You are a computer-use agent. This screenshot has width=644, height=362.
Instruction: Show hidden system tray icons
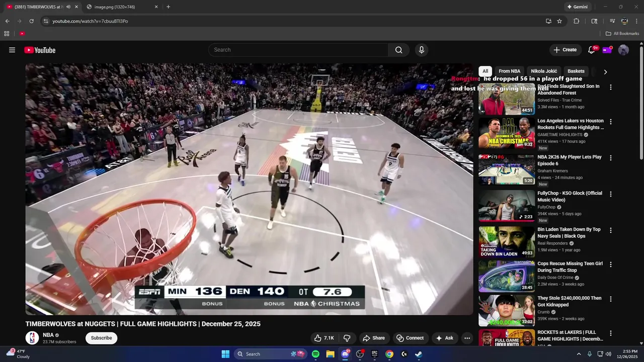pos(579,354)
